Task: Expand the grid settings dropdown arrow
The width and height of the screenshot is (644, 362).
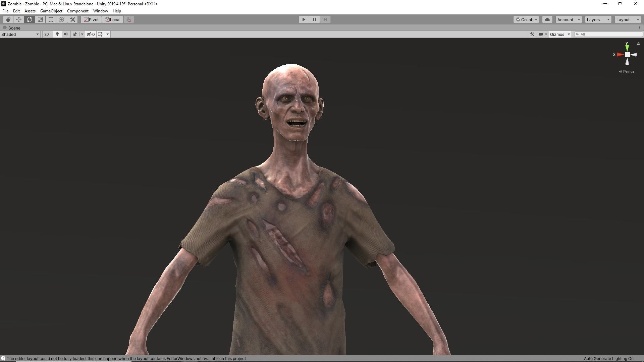Action: pos(108,34)
